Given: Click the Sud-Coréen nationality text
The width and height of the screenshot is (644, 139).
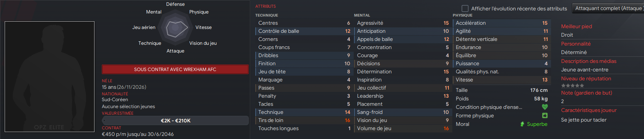Looking at the screenshot, I should click(115, 99).
